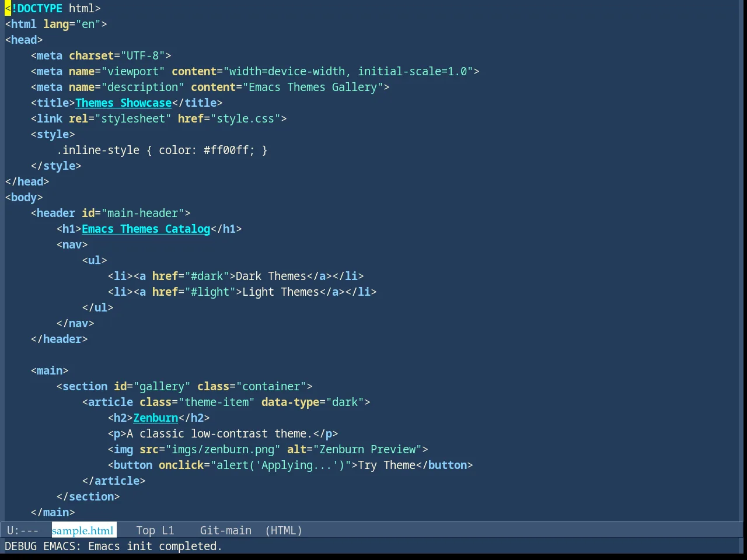This screenshot has width=747, height=560.
Task: Click the Top L1 position indicator
Action: click(x=155, y=530)
